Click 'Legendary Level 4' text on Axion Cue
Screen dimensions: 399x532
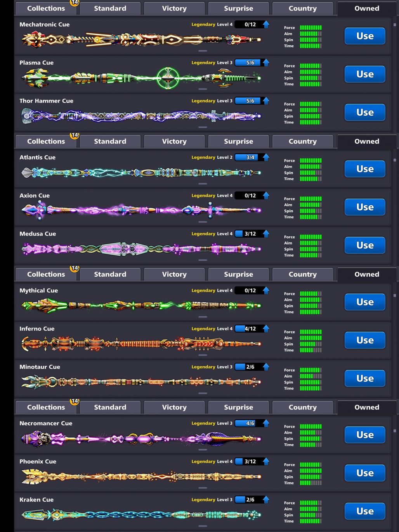212,196
